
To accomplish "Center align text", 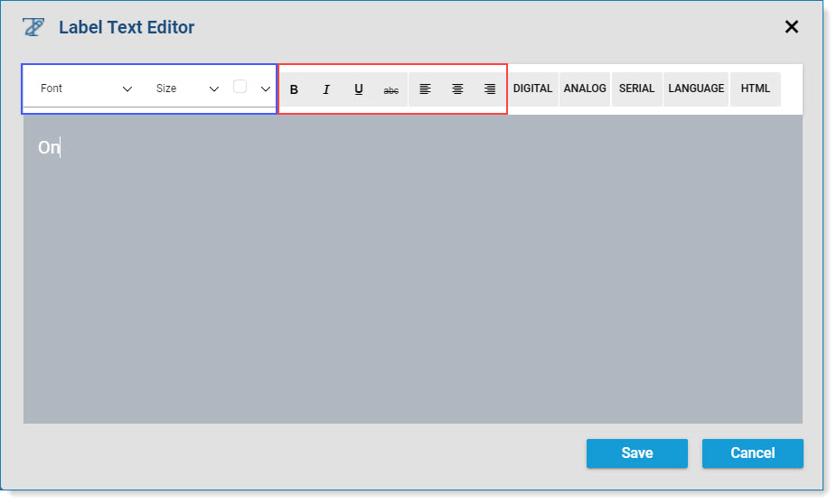I will pos(457,89).
